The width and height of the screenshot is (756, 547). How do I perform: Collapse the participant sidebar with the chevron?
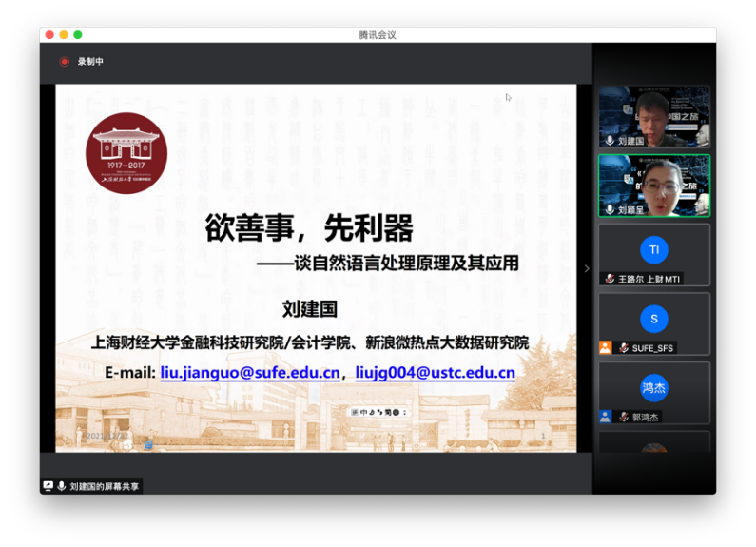[x=587, y=269]
